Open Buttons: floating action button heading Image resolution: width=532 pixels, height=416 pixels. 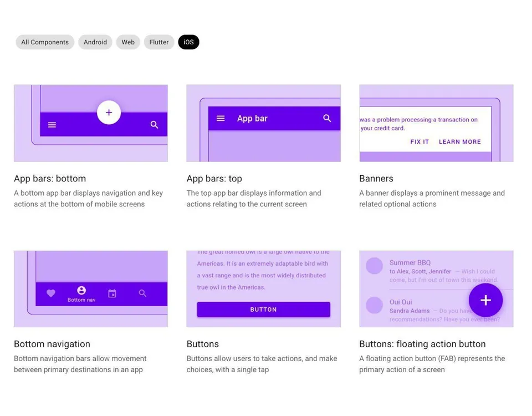pos(422,344)
